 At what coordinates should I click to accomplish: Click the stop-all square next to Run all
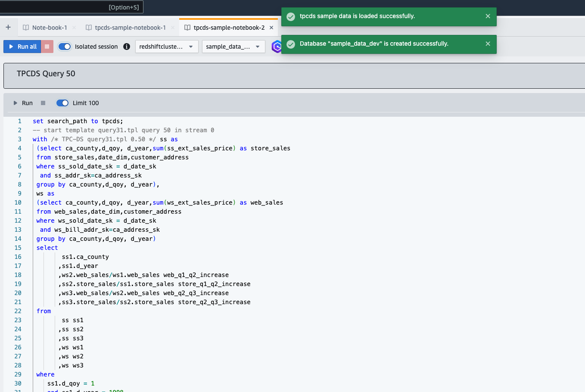[47, 47]
